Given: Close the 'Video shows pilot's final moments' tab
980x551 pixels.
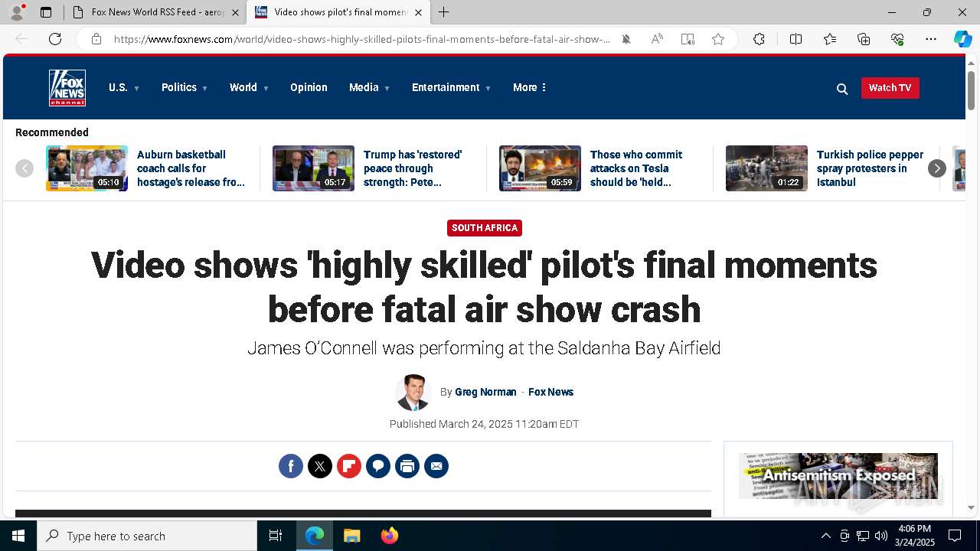Looking at the screenshot, I should point(418,12).
